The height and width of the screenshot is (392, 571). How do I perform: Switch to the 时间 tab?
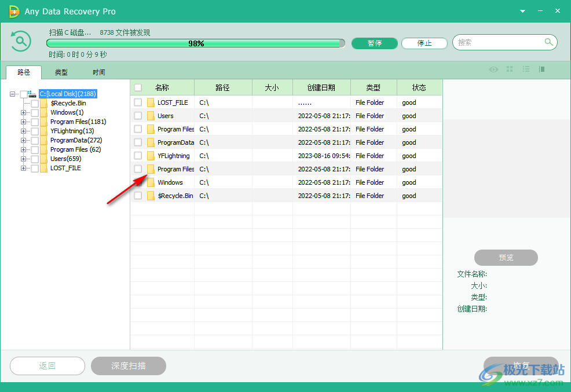click(98, 72)
